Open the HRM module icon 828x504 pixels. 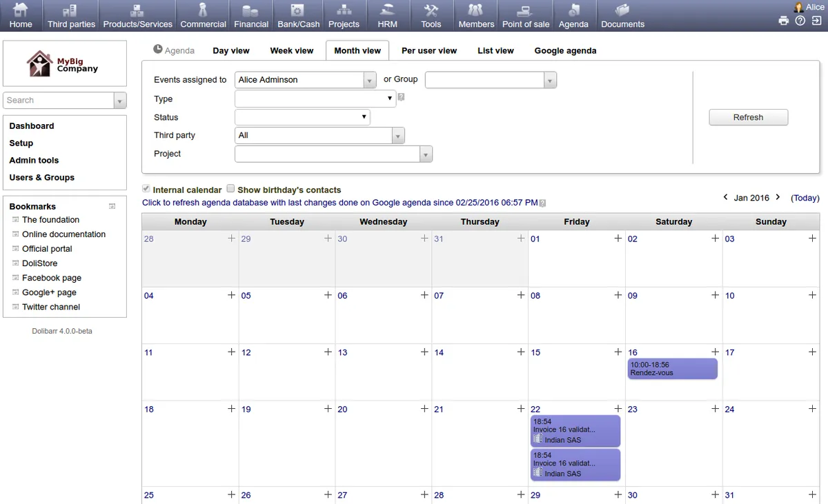tap(387, 10)
